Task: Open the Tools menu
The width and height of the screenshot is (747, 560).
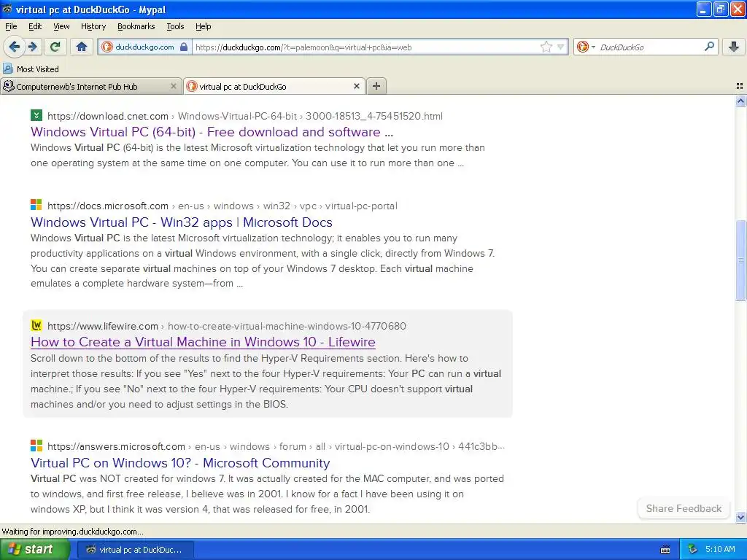Action: pos(175,26)
